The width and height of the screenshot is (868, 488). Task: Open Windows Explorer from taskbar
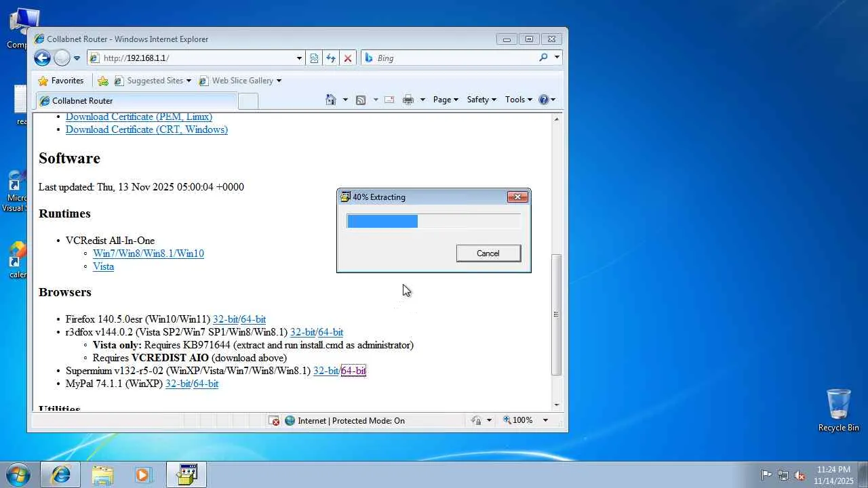coord(102,474)
